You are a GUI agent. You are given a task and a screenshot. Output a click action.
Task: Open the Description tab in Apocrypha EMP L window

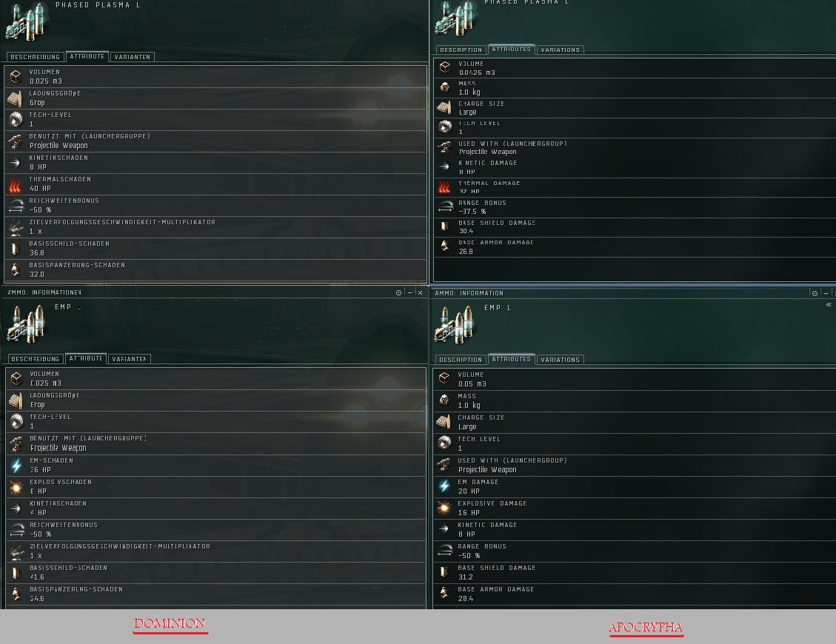coord(461,360)
